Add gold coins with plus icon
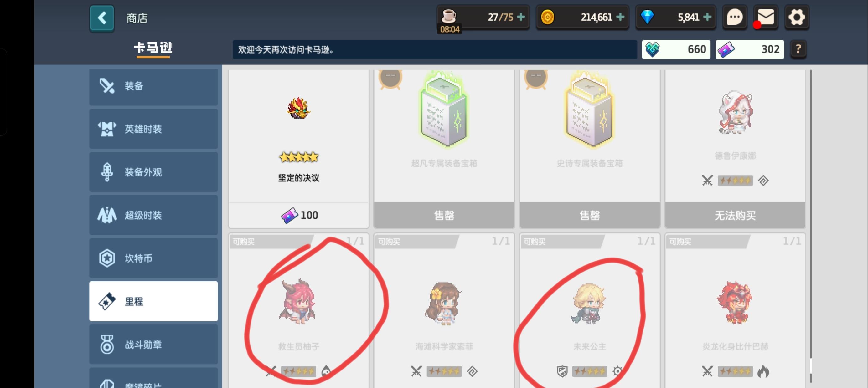Image resolution: width=868 pixels, height=388 pixels. (x=620, y=17)
